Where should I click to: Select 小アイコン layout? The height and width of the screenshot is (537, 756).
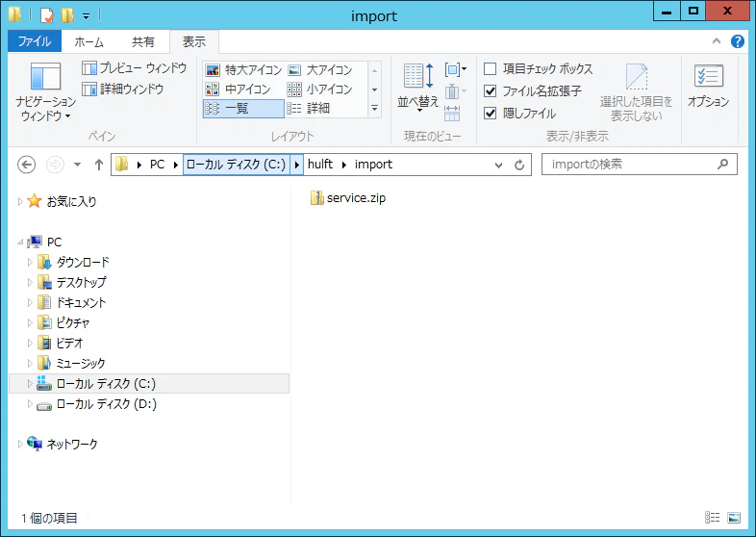coord(320,89)
